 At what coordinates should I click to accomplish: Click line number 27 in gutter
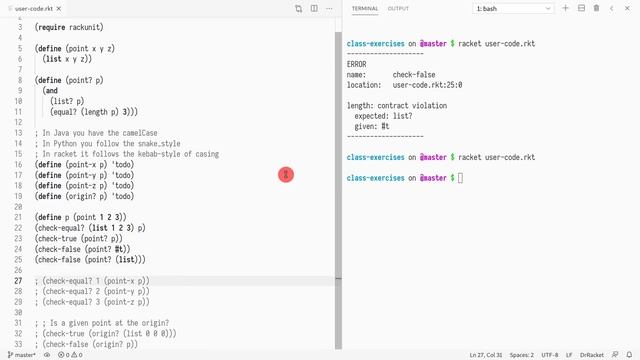(x=18, y=281)
